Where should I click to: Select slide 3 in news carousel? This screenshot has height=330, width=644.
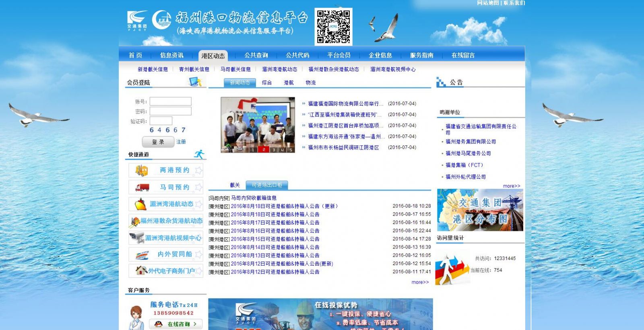pyautogui.click(x=273, y=150)
